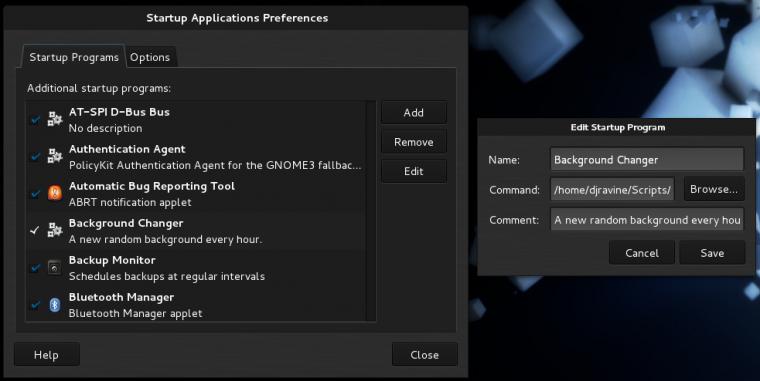Click Edit for the selected startup program
Image resolution: width=760 pixels, height=381 pixels.
pos(413,171)
